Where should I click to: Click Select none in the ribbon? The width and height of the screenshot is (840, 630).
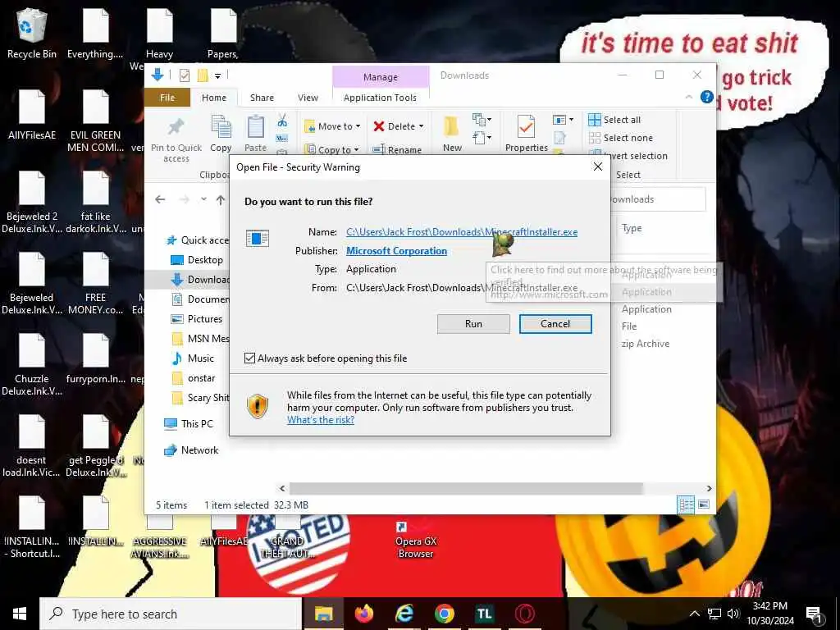[620, 138]
